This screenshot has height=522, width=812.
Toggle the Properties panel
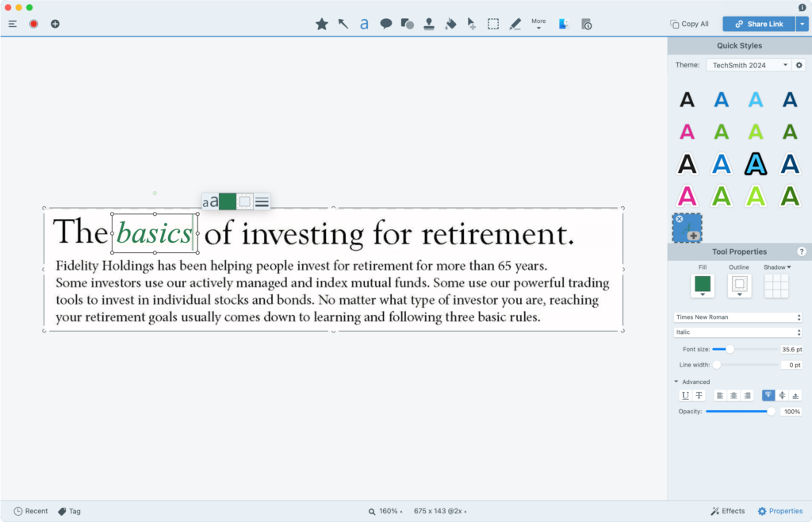780,511
